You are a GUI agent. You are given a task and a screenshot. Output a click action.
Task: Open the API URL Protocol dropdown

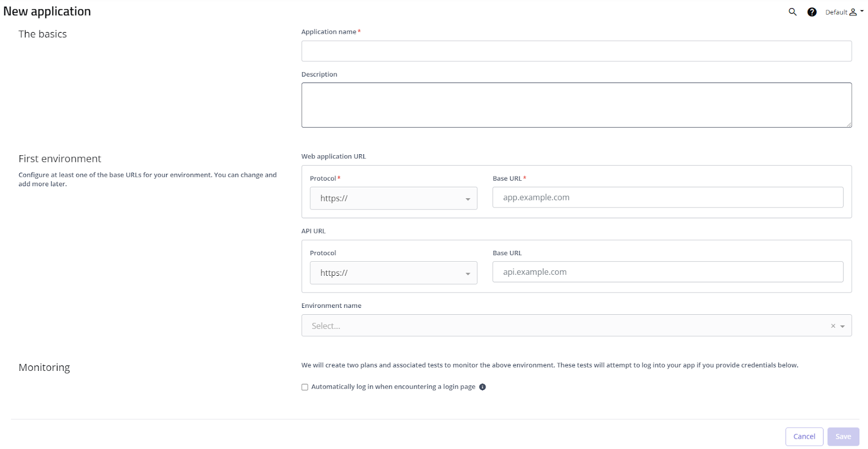click(x=393, y=273)
